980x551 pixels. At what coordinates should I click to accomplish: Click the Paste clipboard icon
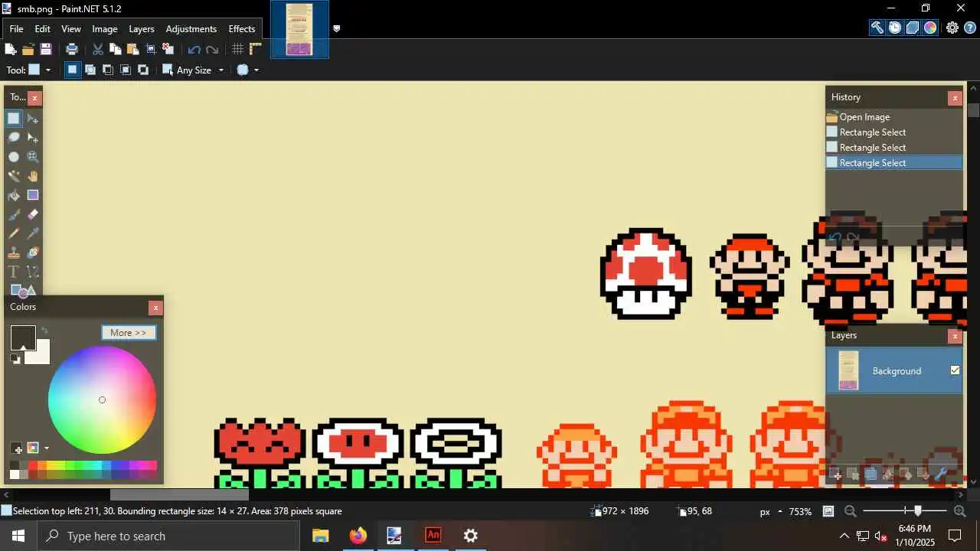(x=133, y=49)
